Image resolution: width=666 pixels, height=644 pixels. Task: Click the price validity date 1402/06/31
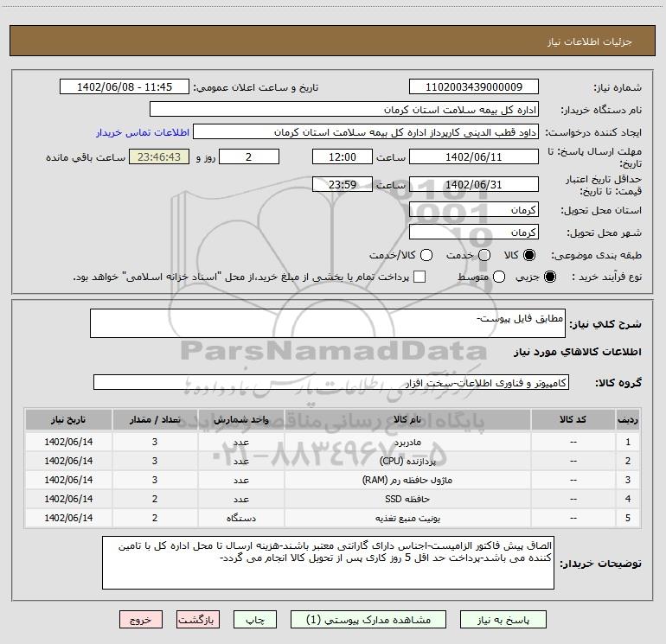point(474,184)
